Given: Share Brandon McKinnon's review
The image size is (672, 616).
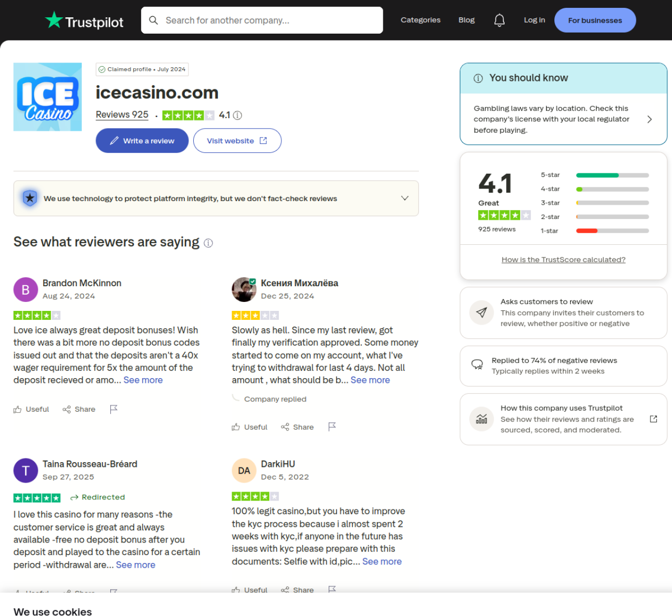Looking at the screenshot, I should tap(79, 409).
